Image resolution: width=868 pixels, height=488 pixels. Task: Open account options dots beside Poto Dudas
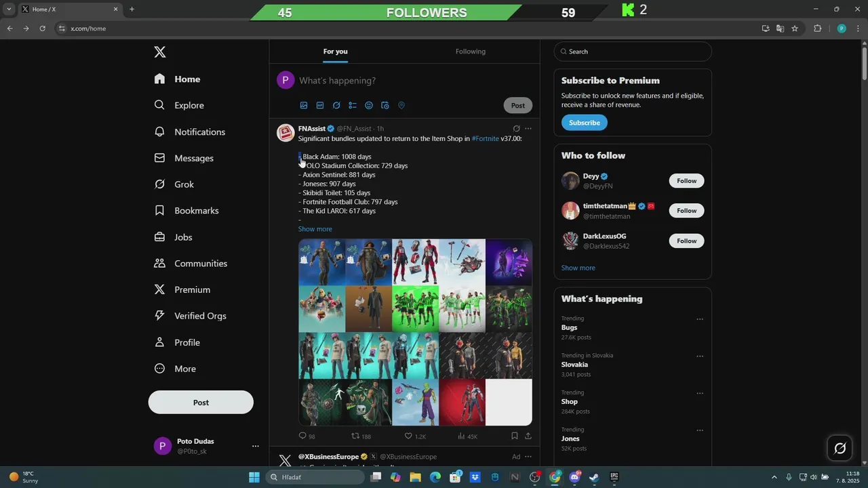[256, 446]
